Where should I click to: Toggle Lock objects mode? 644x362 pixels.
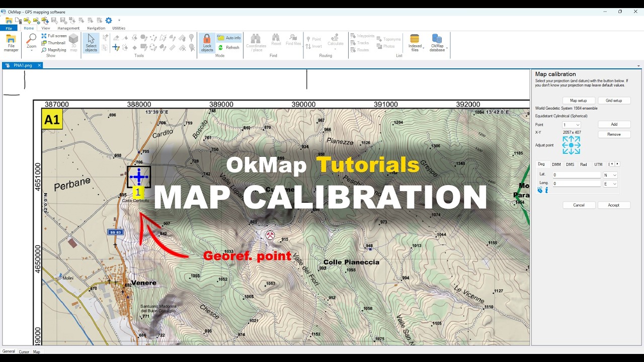pos(207,43)
